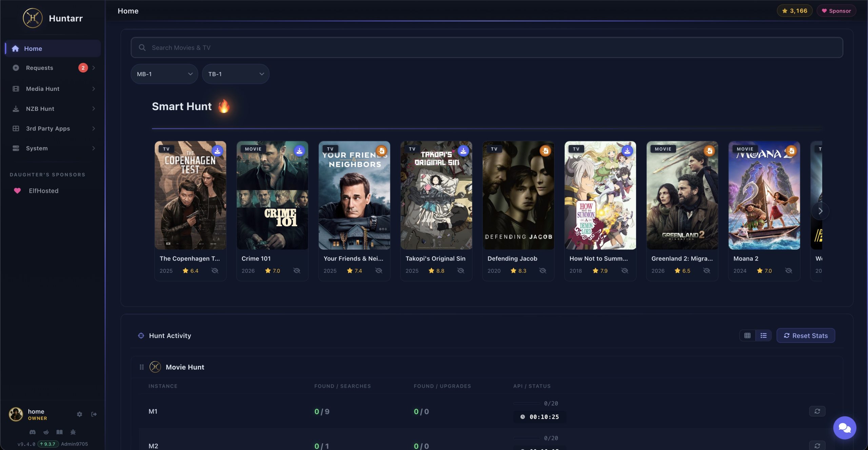
Task: Switch Hunt Activity to grid view
Action: 747,335
